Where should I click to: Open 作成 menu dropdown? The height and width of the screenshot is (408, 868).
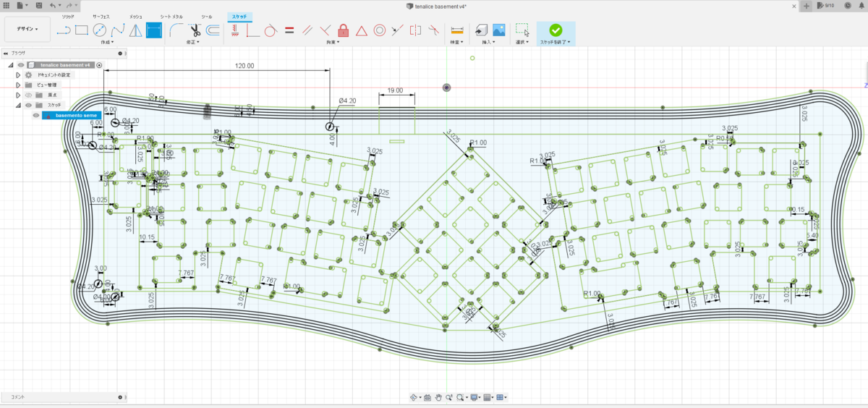(107, 42)
